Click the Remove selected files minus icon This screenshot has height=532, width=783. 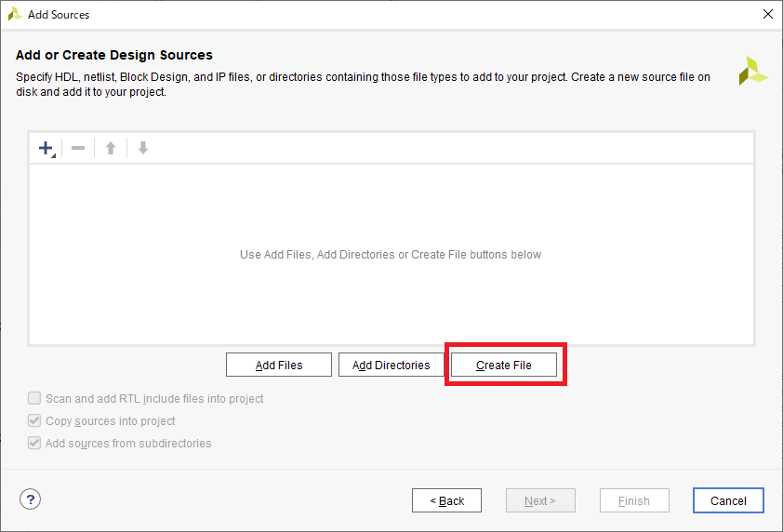click(x=78, y=148)
